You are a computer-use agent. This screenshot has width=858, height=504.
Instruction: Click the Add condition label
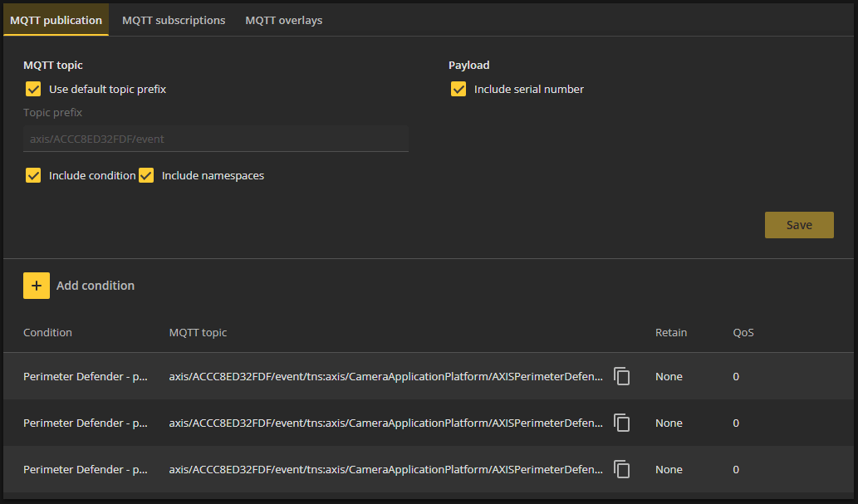pyautogui.click(x=96, y=286)
